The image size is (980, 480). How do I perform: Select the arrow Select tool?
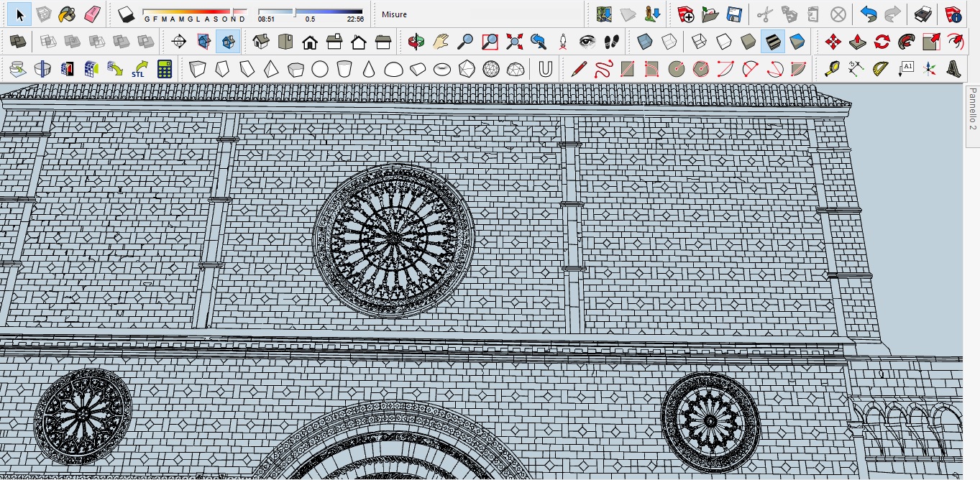(19, 14)
